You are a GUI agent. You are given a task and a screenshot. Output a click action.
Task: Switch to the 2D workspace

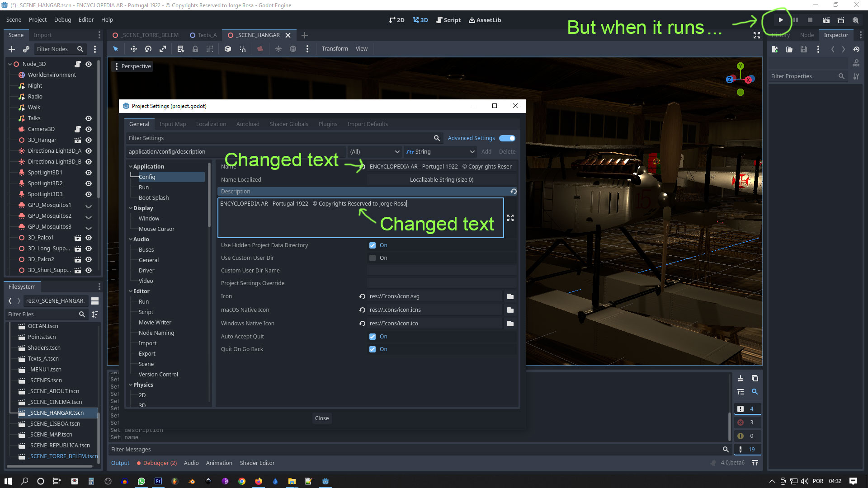tap(396, 20)
